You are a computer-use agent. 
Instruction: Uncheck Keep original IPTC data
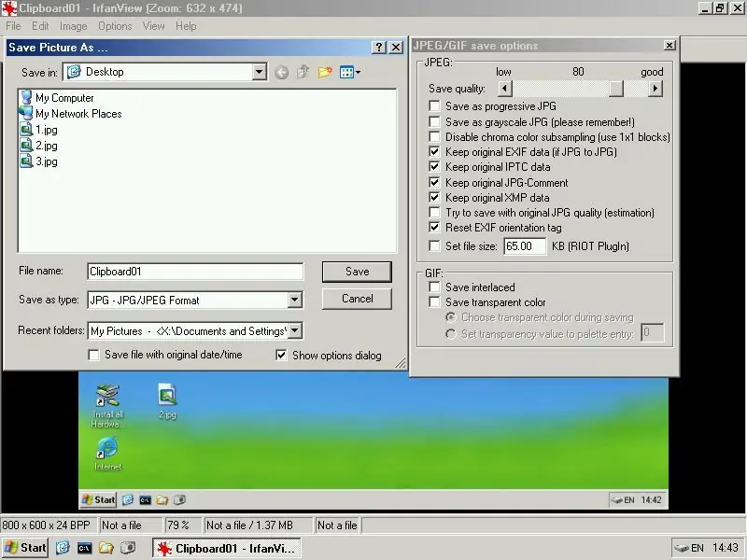click(x=434, y=167)
